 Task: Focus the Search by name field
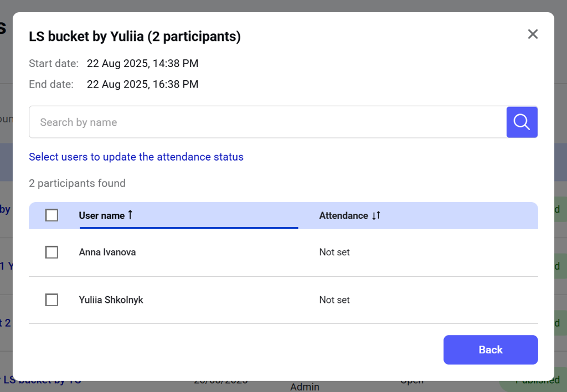(268, 122)
